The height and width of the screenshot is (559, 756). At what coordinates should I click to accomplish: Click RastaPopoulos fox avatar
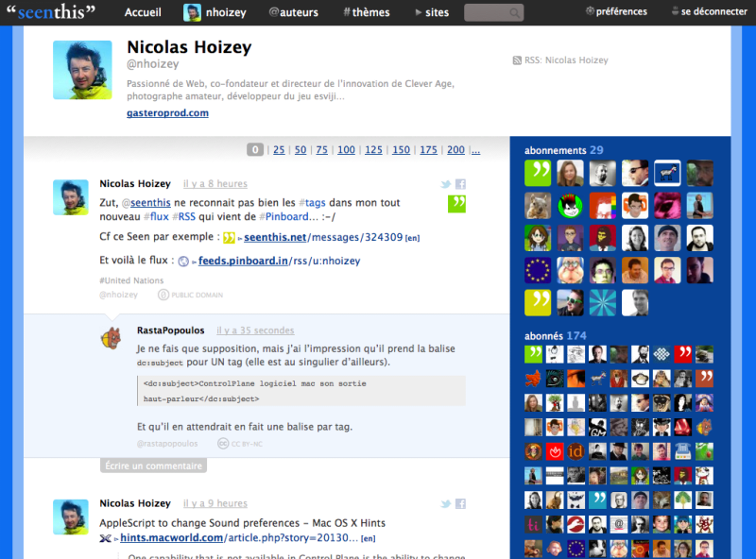(x=111, y=338)
